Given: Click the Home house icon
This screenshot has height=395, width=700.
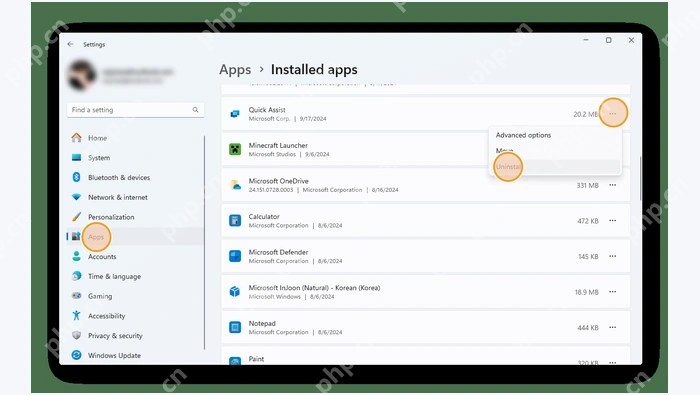Looking at the screenshot, I should point(76,137).
